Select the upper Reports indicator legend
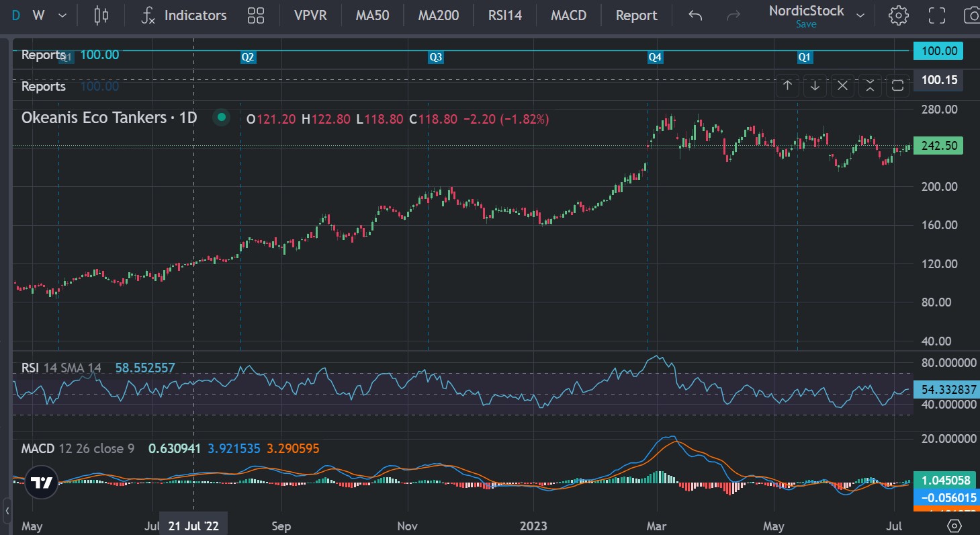Viewport: 980px width, 535px height. [x=44, y=54]
